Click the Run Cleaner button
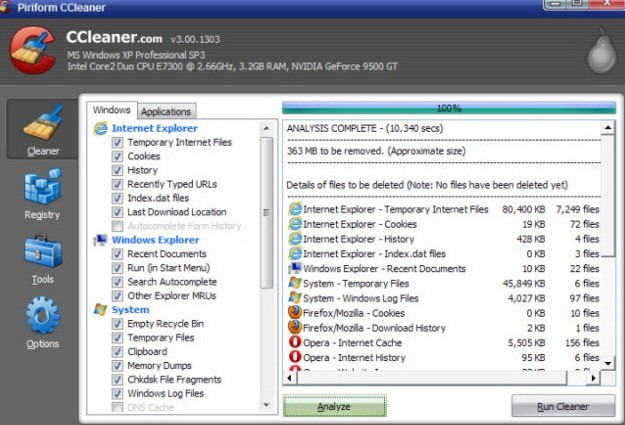This screenshot has height=425, width=625. (x=563, y=407)
